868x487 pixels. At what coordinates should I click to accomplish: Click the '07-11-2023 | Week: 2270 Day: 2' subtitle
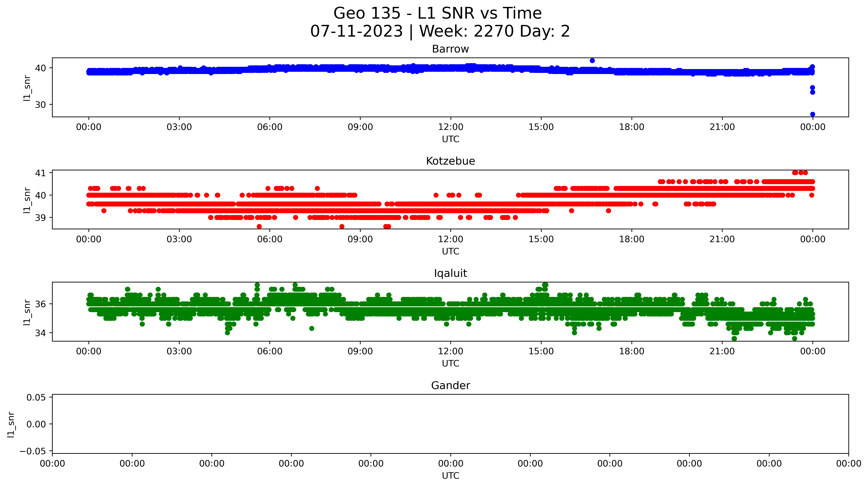[440, 31]
